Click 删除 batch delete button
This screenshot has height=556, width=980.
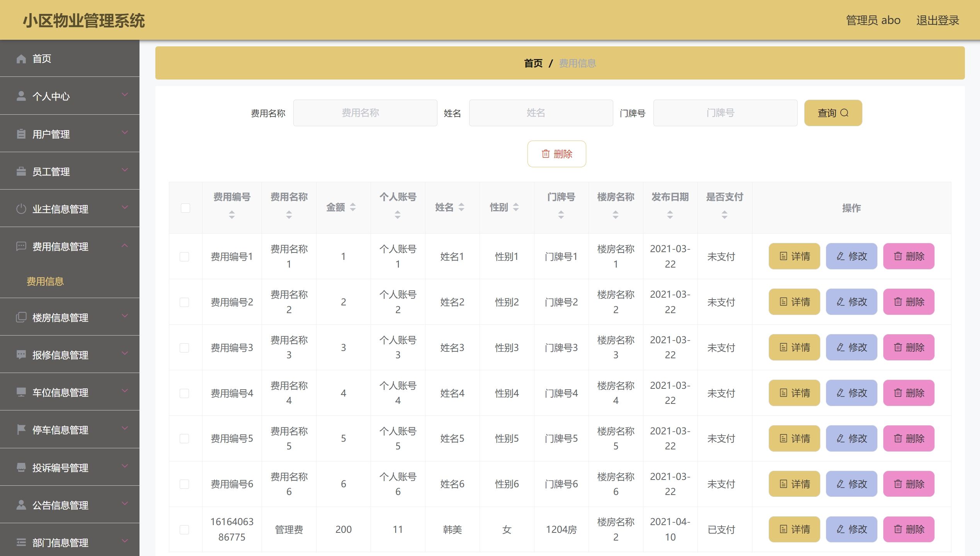557,154
